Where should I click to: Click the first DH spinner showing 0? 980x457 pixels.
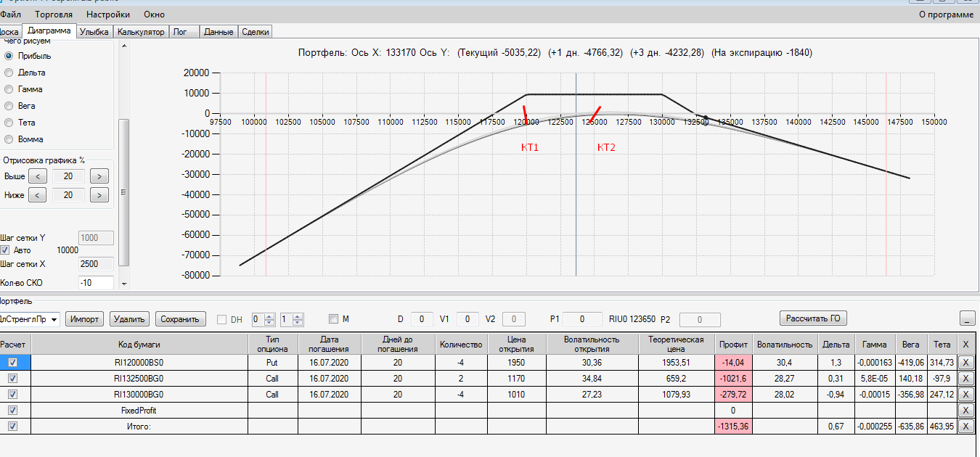[263, 319]
